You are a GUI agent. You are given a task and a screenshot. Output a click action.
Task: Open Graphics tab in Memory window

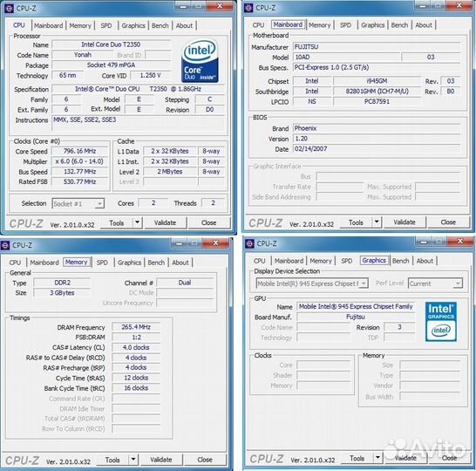coord(129,263)
